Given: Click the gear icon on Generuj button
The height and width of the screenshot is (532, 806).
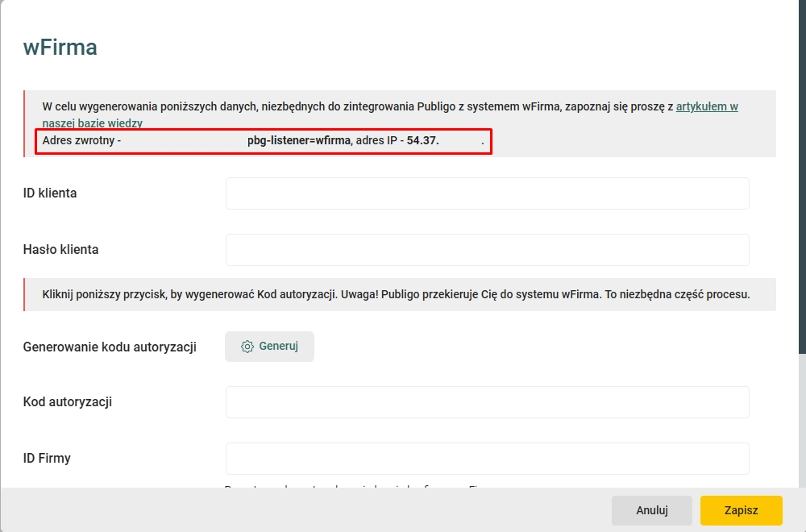Looking at the screenshot, I should [x=247, y=347].
